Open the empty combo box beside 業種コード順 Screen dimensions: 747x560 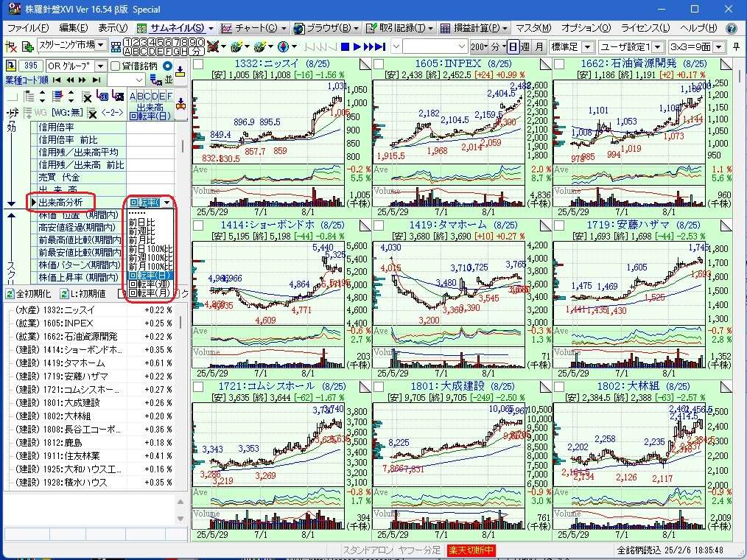(125, 80)
